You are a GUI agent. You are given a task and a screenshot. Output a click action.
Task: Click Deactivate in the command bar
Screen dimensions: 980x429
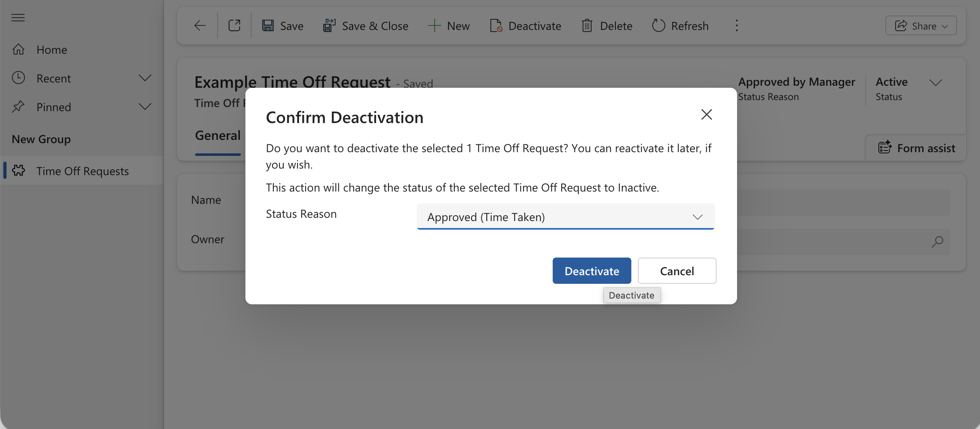526,26
